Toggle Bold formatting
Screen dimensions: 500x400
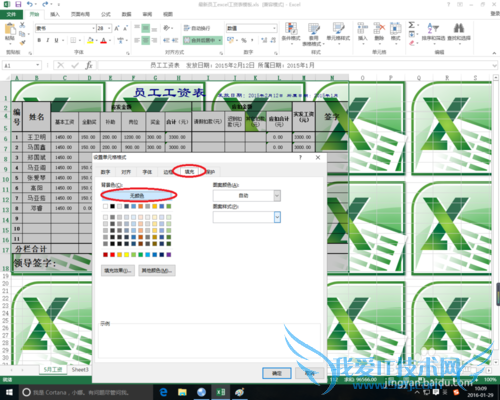[39, 40]
